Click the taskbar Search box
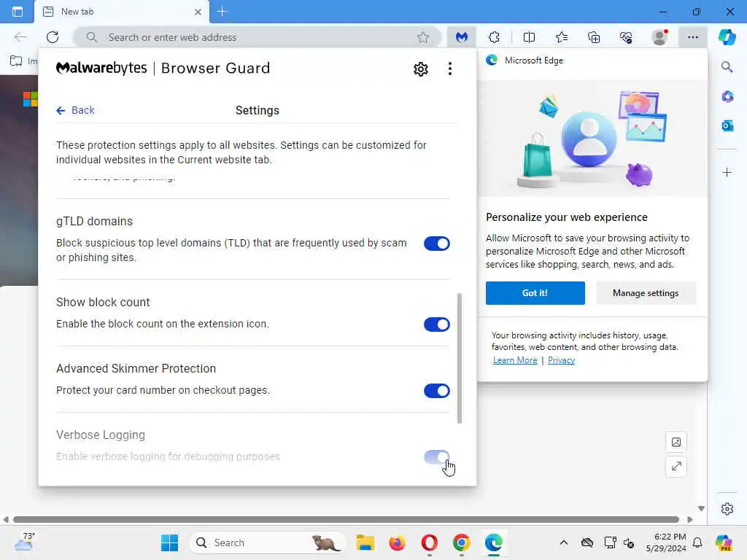 coord(269,542)
